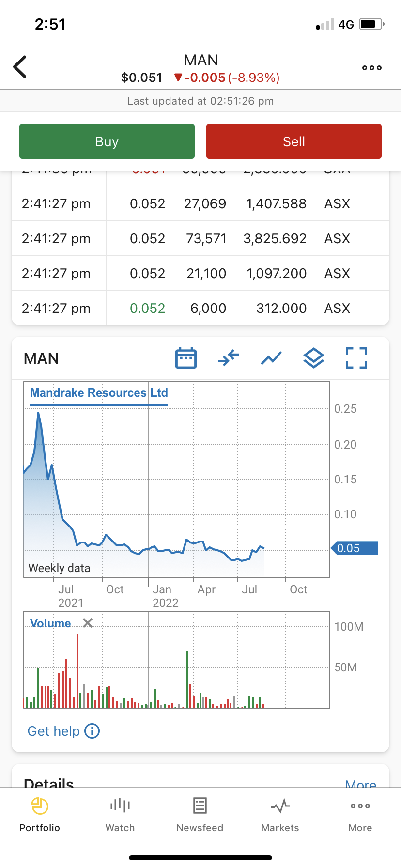Viewport: 401px width, 868px height.
Task: Open the chart date range calendar icon
Action: (185, 358)
